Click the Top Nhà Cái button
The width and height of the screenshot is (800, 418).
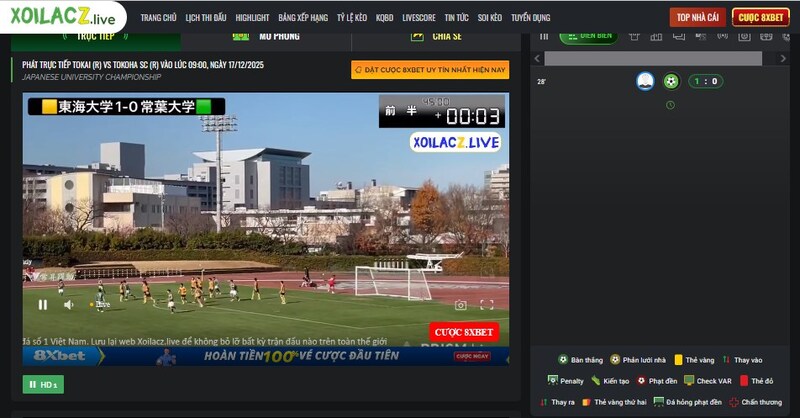697,17
